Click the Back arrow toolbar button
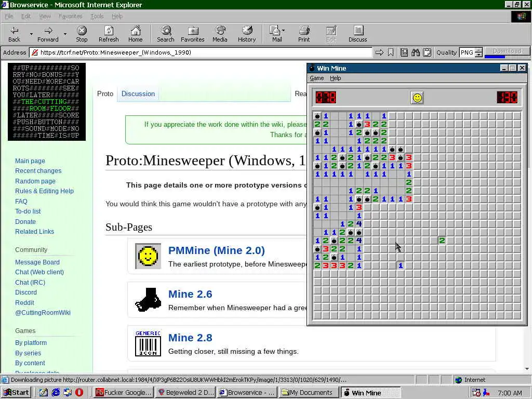 click(14, 34)
